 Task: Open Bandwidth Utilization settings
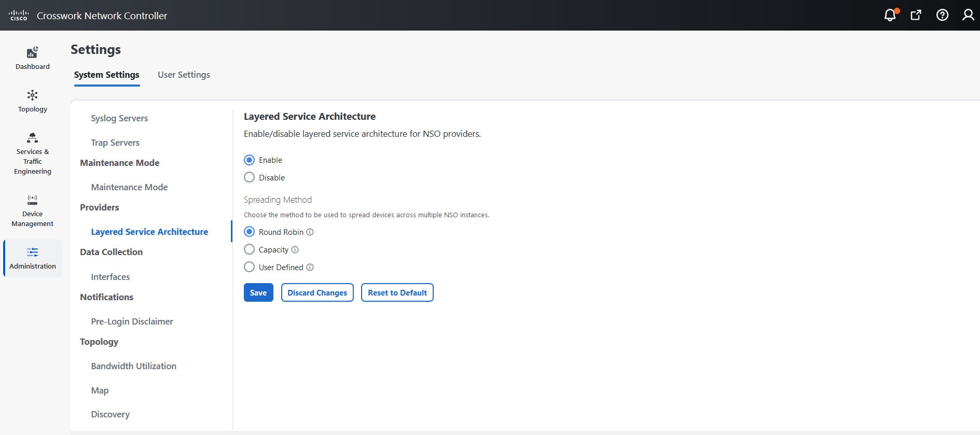coord(133,366)
